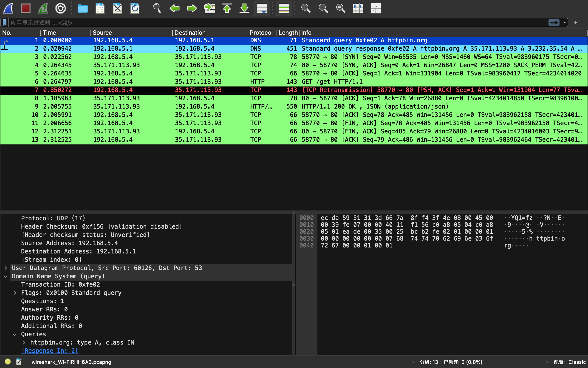Select packet 11 FIN, ACK from 192.168.5.4
Screen dimensions: 588x368
tap(294, 123)
